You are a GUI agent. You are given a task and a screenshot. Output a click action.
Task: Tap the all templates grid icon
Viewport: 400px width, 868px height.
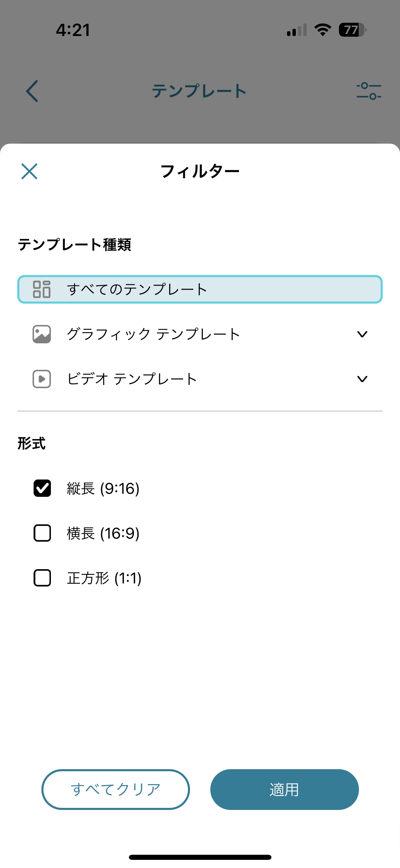pos(42,289)
